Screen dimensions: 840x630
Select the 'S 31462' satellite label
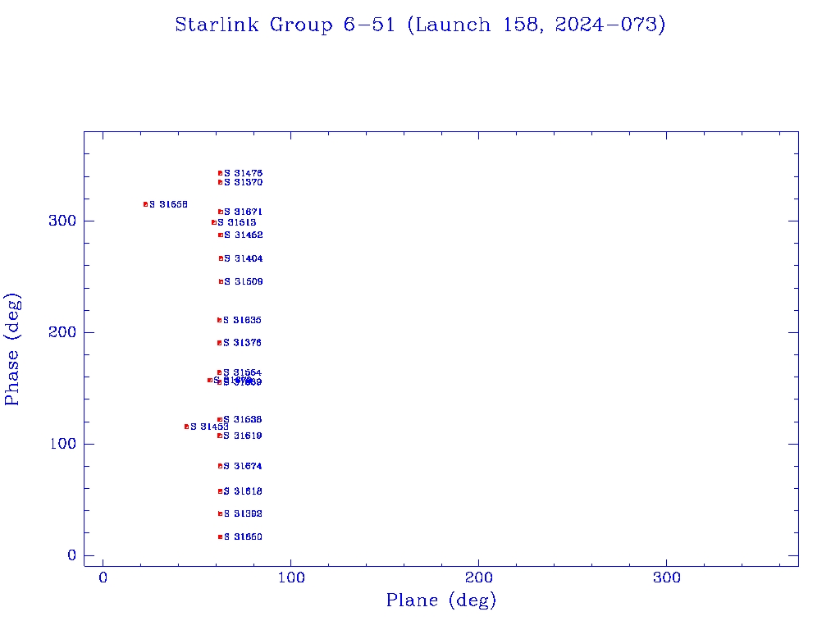point(243,235)
